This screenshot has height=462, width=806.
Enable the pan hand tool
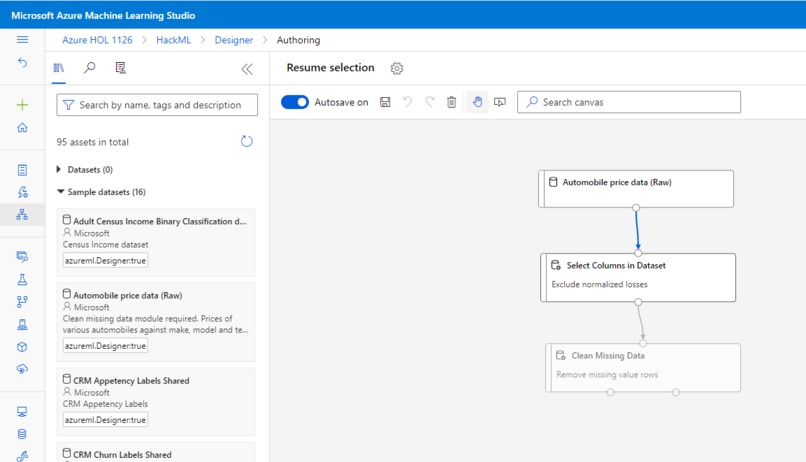(477, 102)
